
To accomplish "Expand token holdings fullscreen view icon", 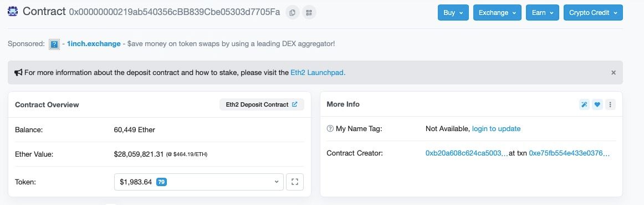I will (294, 182).
